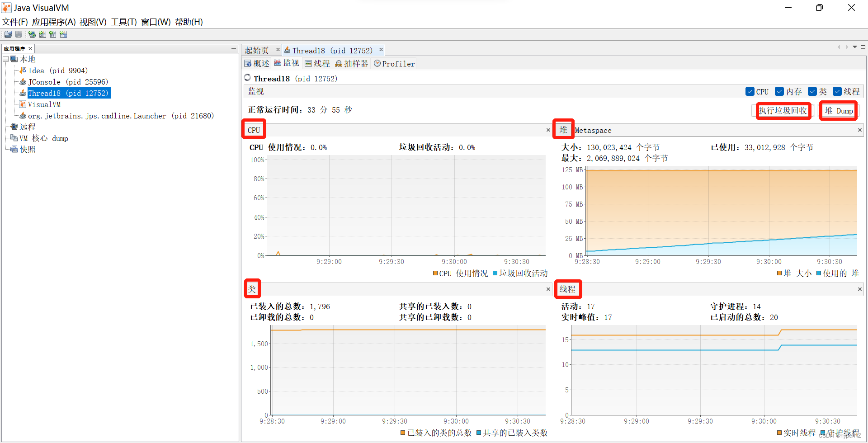The image size is (868, 443).
Task: Switch to the 概述 overview tab
Action: tap(257, 64)
